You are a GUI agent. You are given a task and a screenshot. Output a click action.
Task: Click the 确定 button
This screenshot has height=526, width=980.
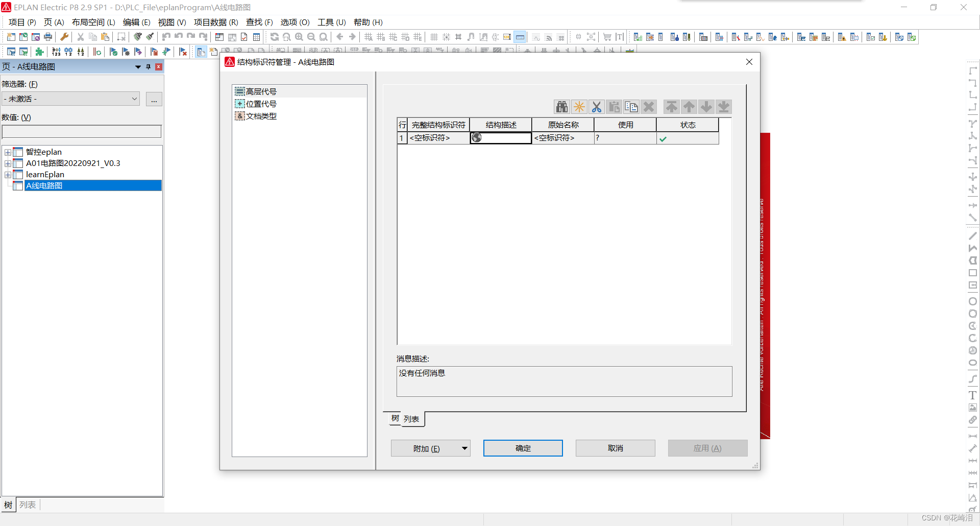pyautogui.click(x=523, y=448)
